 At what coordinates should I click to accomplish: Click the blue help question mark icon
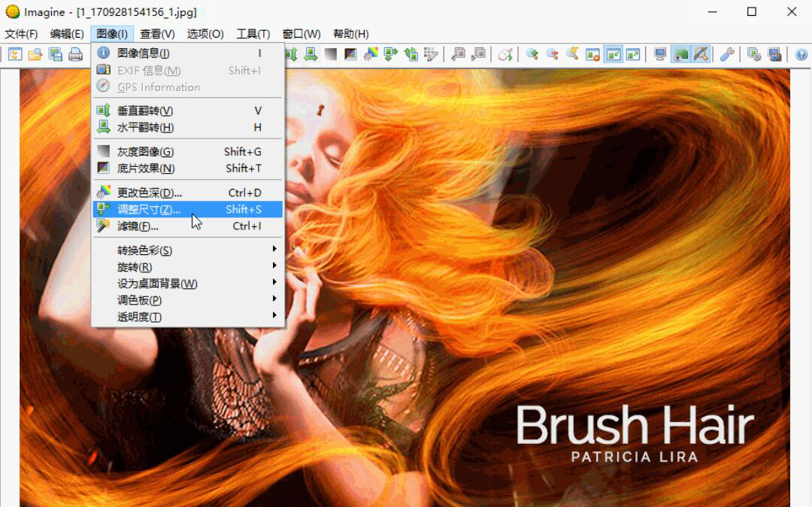pos(801,54)
